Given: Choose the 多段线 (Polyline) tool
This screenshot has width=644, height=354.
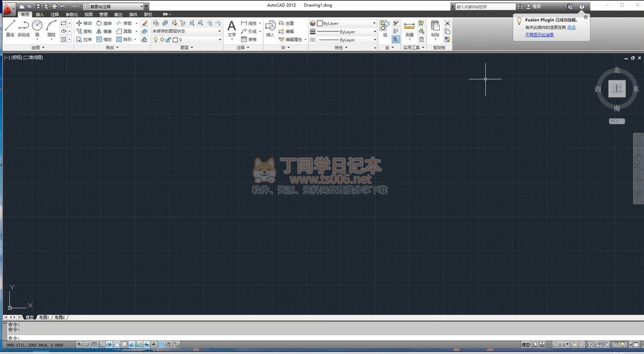Looking at the screenshot, I should tap(23, 28).
